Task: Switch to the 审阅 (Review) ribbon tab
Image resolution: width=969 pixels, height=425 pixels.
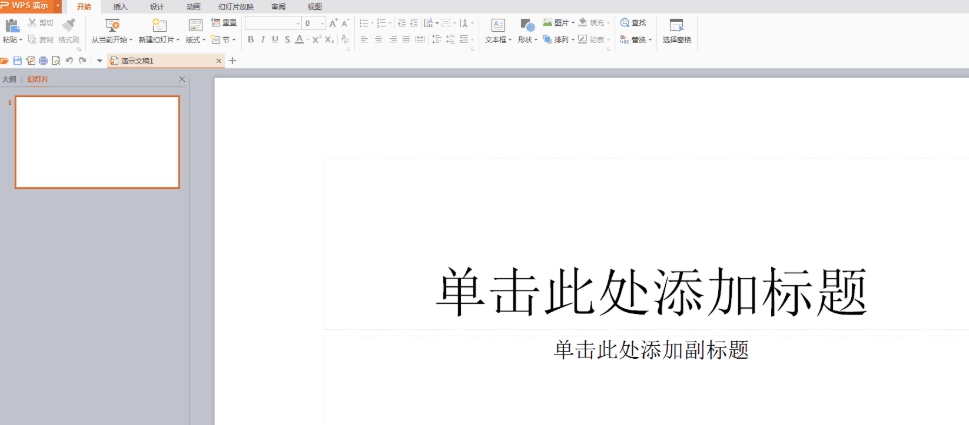Action: click(278, 7)
